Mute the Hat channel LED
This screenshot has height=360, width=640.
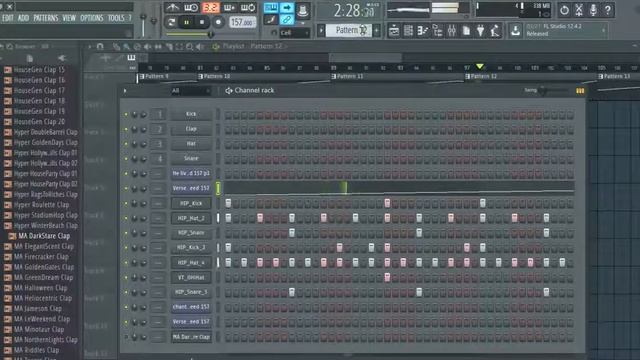click(x=126, y=144)
